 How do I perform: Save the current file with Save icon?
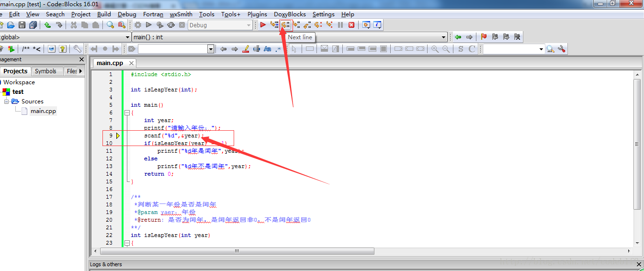(x=22, y=25)
